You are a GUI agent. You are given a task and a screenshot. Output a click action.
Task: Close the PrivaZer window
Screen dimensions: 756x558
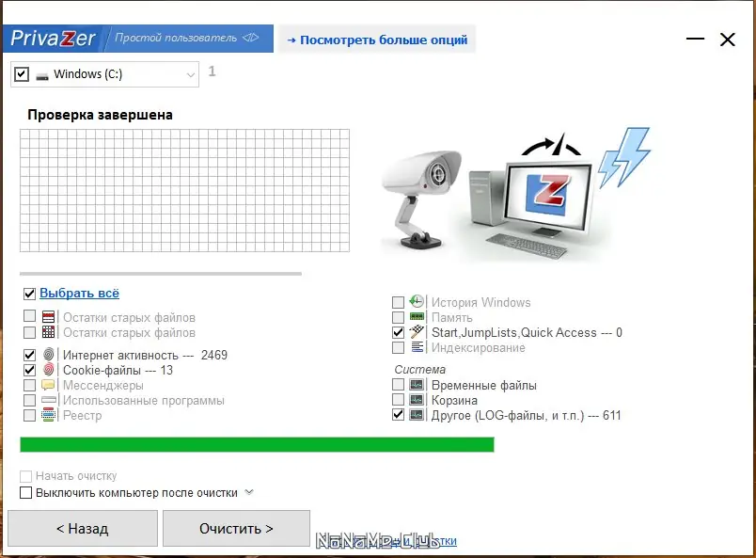tap(728, 40)
